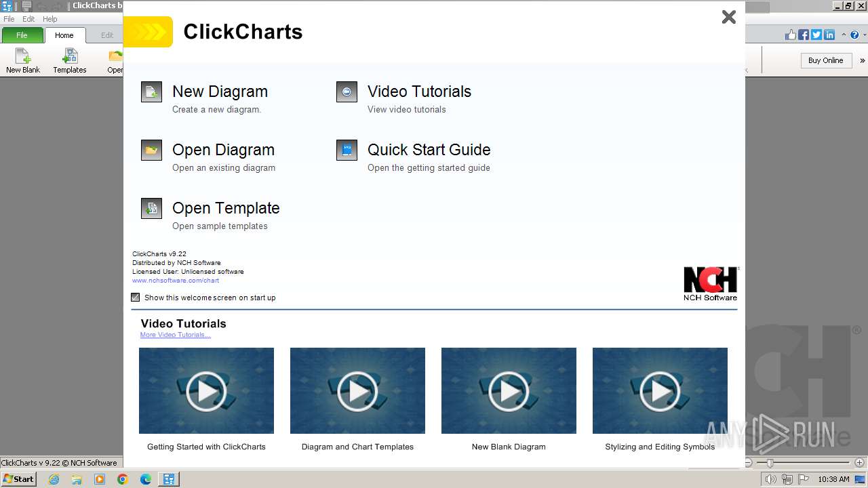Image resolution: width=868 pixels, height=488 pixels.
Task: Launch Internet Explorer from taskbar
Action: tap(54, 479)
